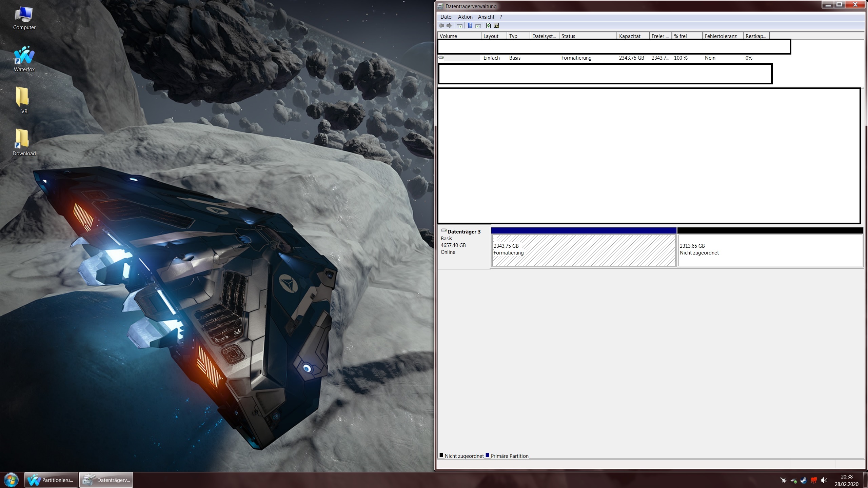This screenshot has height=488, width=868.
Task: Click the Help question mark toolbar icon
Action: pos(470,25)
